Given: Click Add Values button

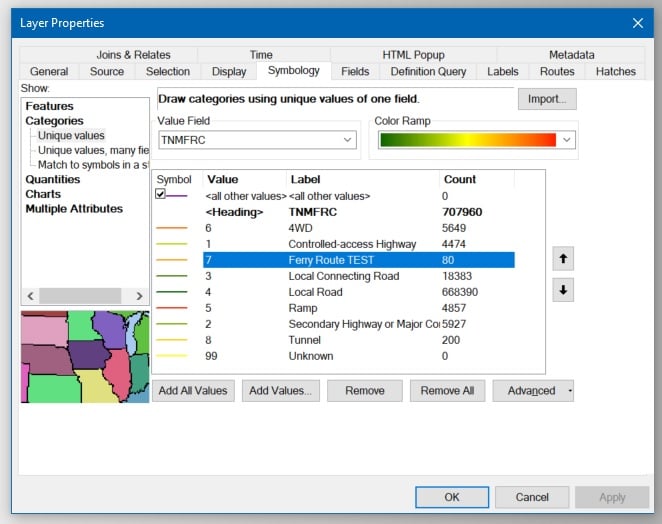Looking at the screenshot, I should click(280, 391).
